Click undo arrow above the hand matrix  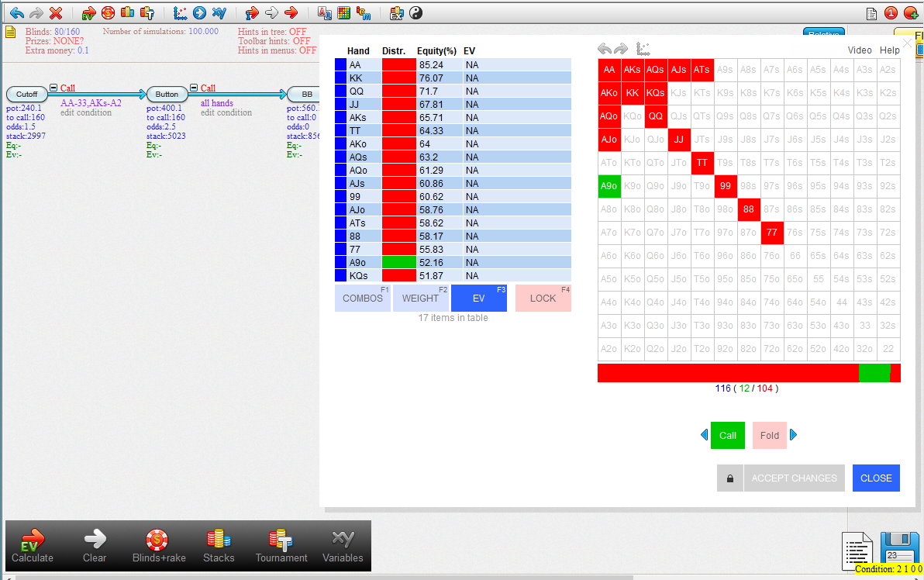tap(605, 49)
